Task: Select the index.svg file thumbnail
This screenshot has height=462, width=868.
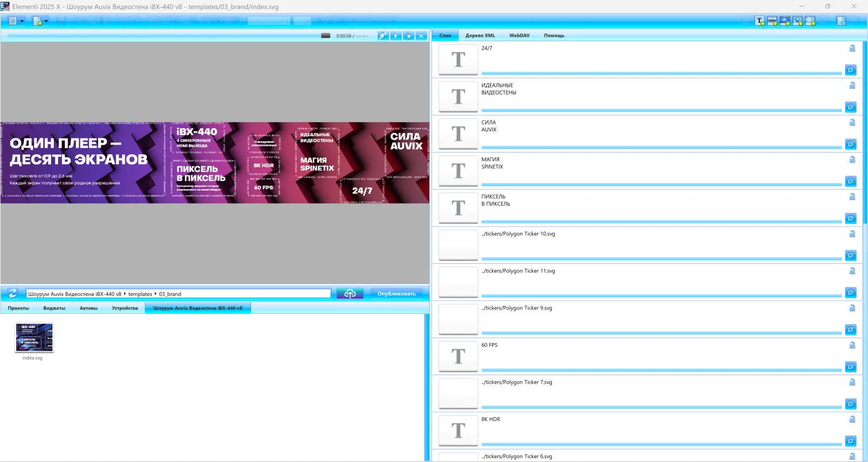Action: pyautogui.click(x=34, y=338)
